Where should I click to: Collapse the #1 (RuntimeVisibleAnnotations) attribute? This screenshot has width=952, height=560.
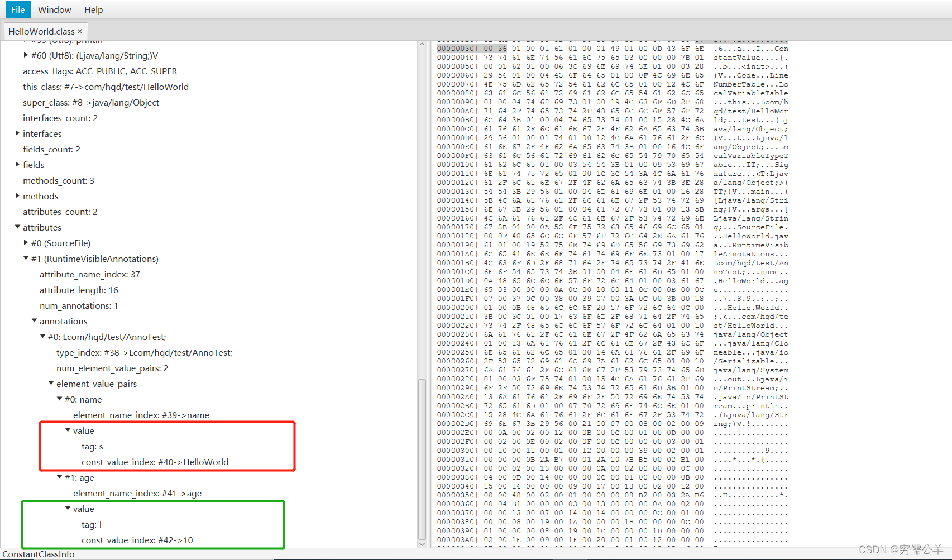(26, 259)
